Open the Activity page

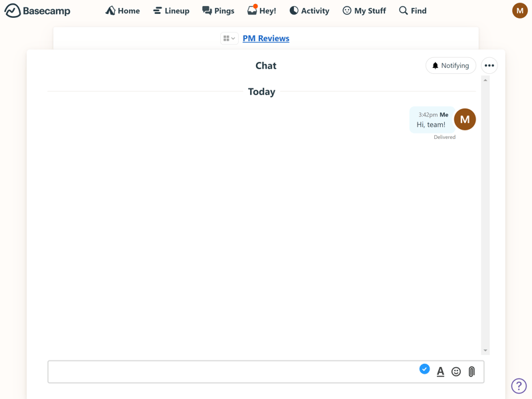click(x=309, y=11)
